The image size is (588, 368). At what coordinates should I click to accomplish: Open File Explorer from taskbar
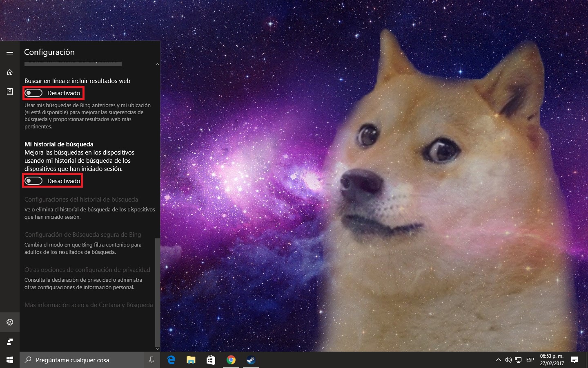tap(191, 360)
